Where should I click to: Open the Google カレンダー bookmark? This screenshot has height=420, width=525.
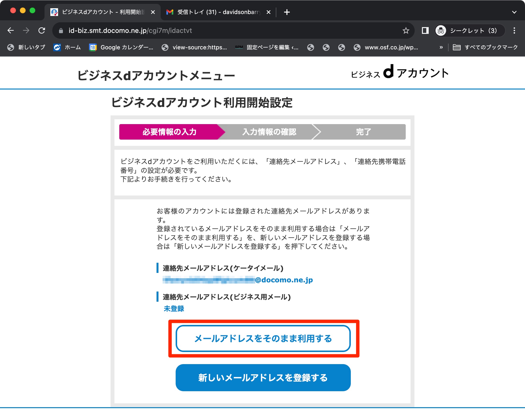point(121,47)
